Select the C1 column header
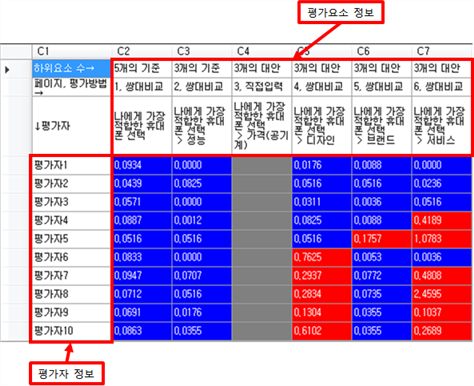The width and height of the screenshot is (474, 386). tap(72, 51)
